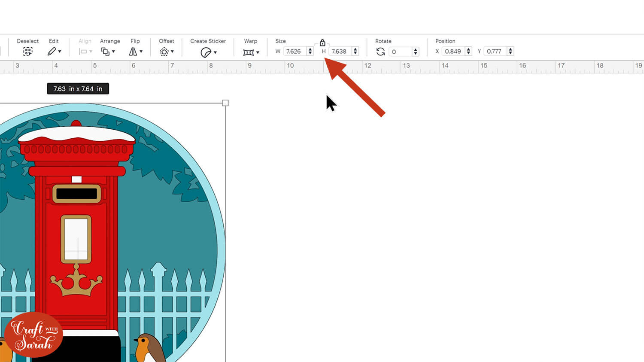Click the height stepper arrows
644x362 pixels.
point(355,52)
